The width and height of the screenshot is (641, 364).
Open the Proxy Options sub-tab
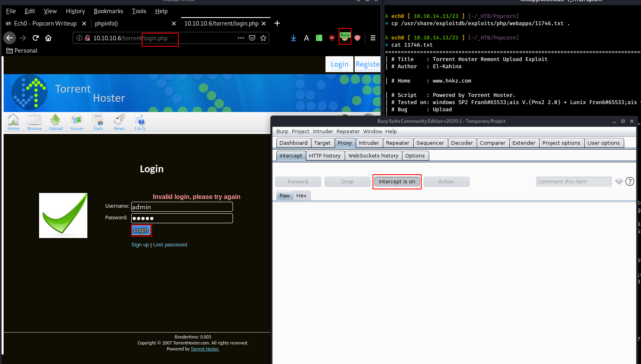pyautogui.click(x=415, y=155)
